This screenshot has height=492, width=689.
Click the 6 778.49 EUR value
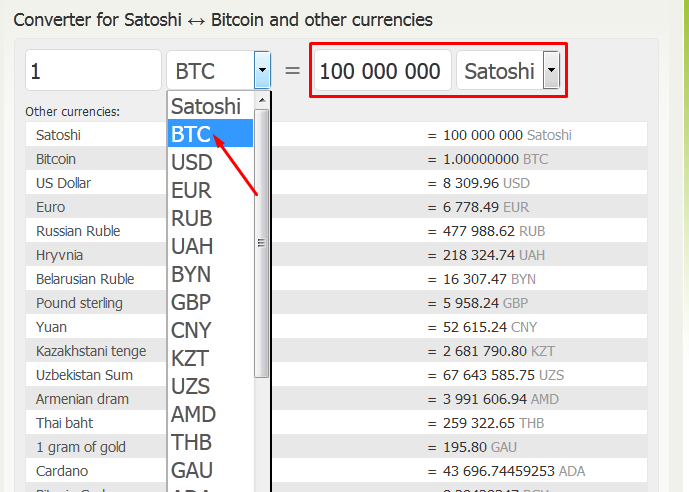(x=486, y=207)
